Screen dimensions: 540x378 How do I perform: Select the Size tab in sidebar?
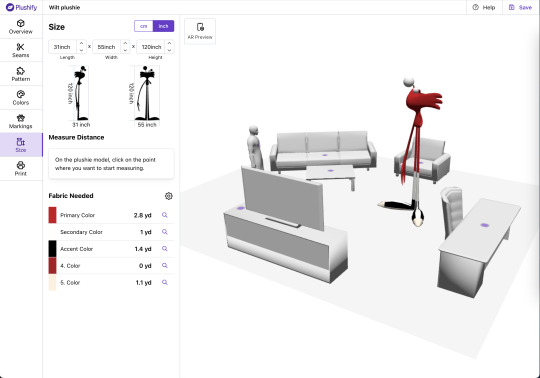21,145
